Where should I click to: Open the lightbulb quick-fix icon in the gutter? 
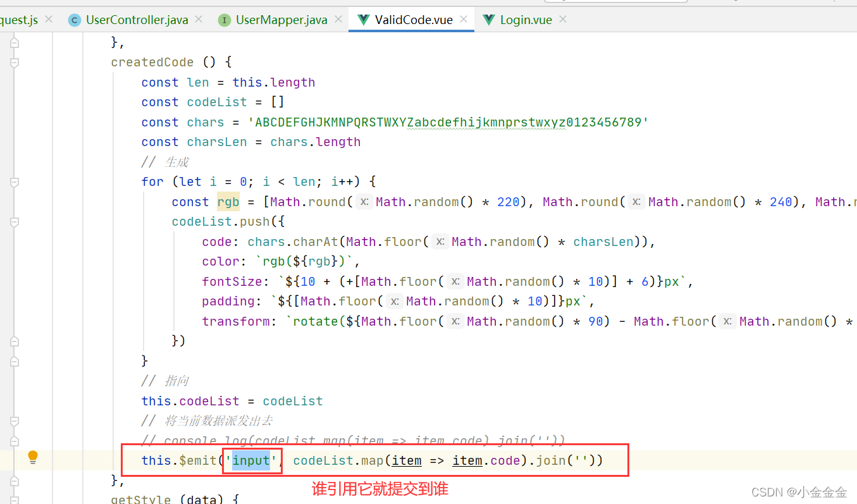click(x=33, y=457)
